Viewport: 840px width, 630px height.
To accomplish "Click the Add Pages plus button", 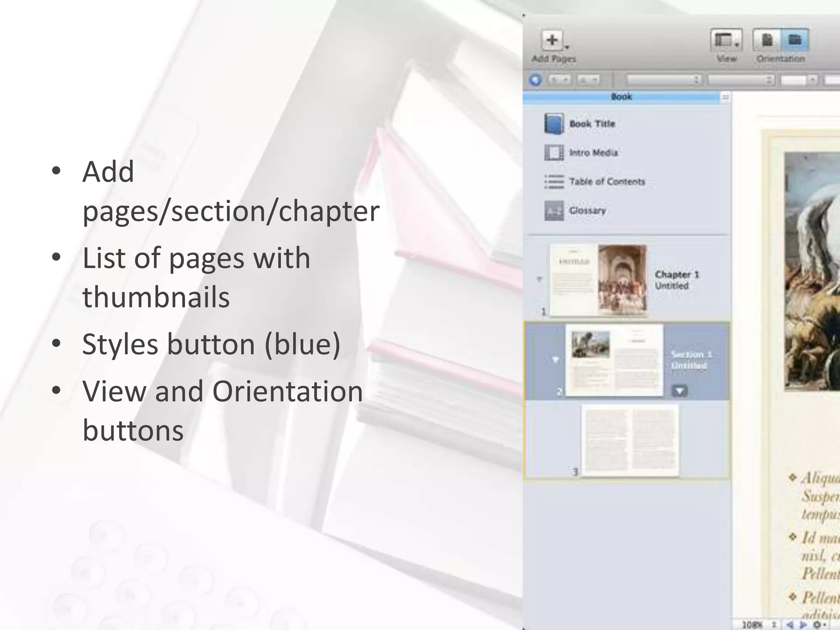I will (x=552, y=40).
